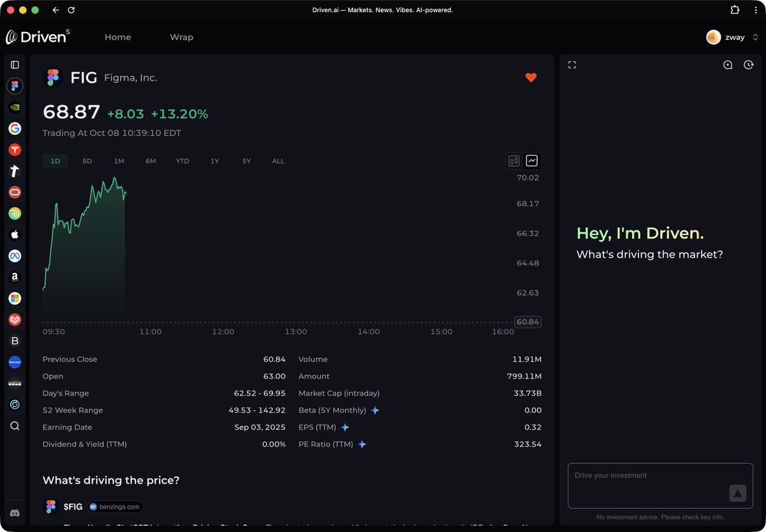Open the Oracle stock icon in sidebar

coord(15,192)
